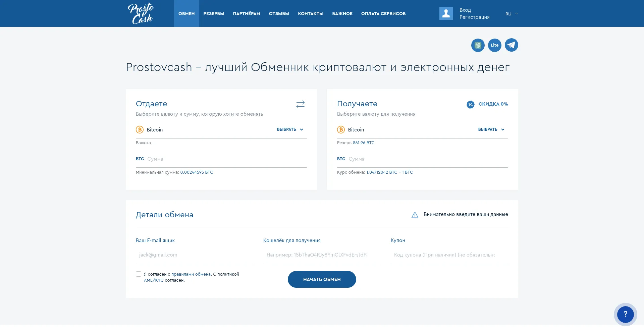Image resolution: width=644 pixels, height=333 pixels.
Task: Click the discount percent badge icon
Action: pyautogui.click(x=471, y=104)
